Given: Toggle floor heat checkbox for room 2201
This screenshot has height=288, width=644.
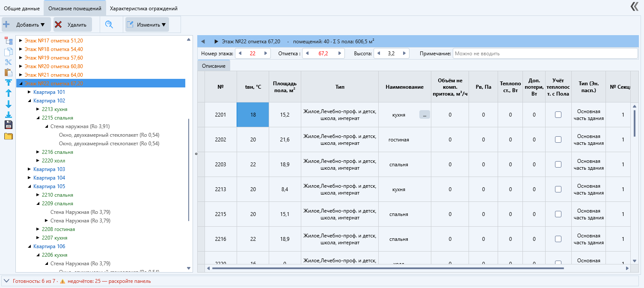Looking at the screenshot, I should coord(558,114).
